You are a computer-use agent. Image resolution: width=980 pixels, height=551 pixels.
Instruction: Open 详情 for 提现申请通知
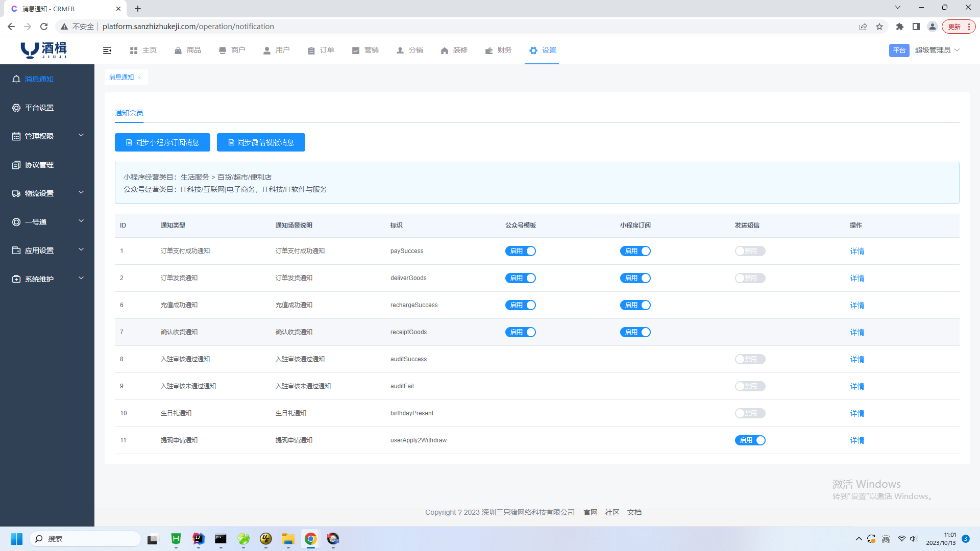click(857, 440)
